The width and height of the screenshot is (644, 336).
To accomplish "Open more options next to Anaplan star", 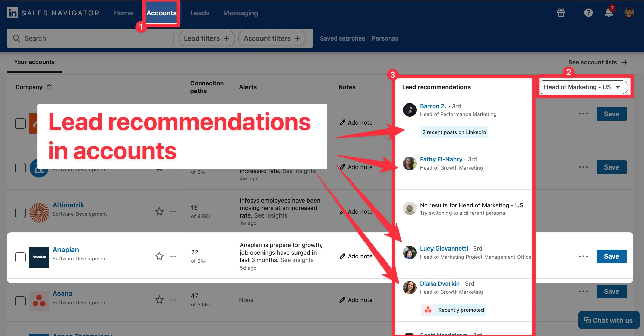I will click(x=173, y=256).
